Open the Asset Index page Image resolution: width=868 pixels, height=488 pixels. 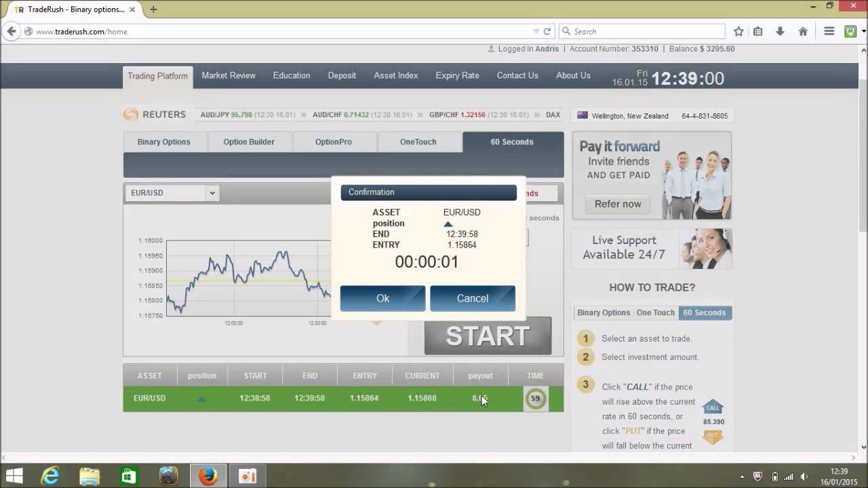[x=396, y=75]
